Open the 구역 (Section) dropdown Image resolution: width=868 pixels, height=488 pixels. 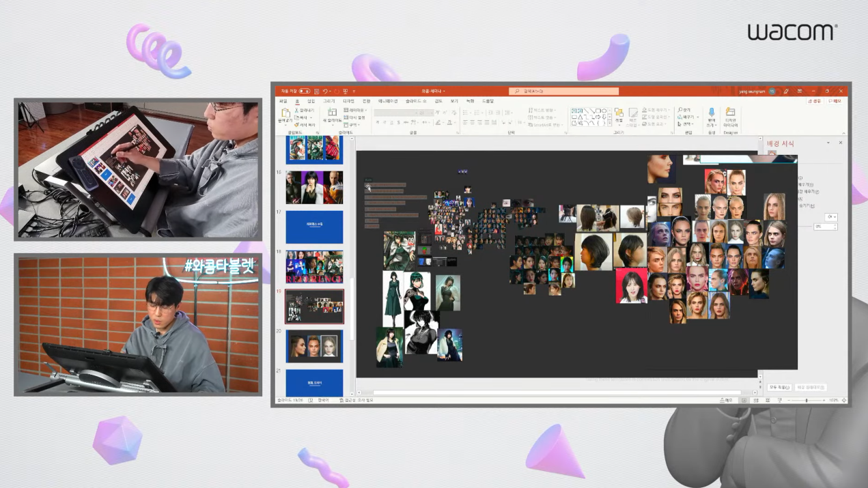[x=352, y=125]
